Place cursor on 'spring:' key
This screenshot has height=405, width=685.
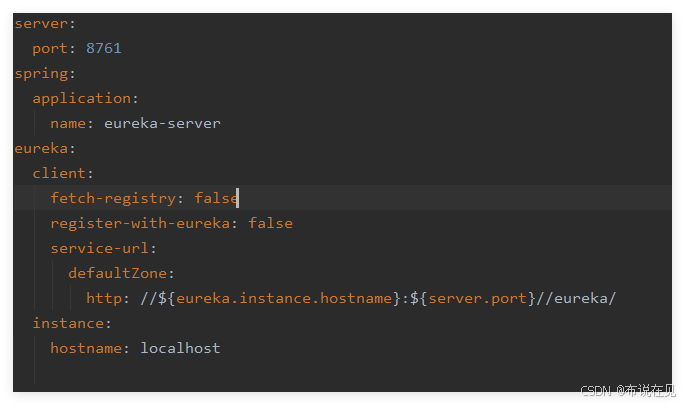[x=45, y=74]
